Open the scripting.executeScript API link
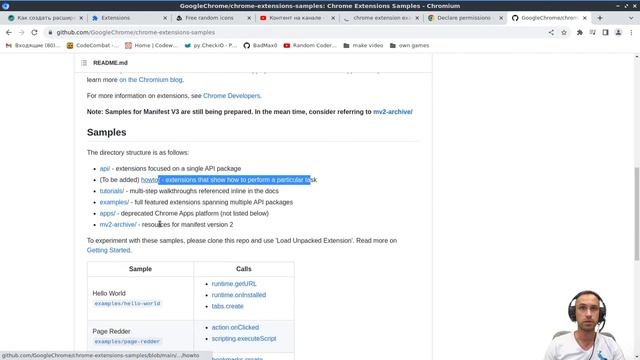The image size is (640, 360). 244,338
